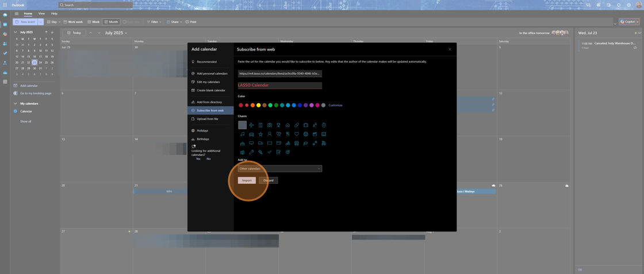Open the Help tab
Viewport: 644px width, 274px height.
(x=54, y=14)
